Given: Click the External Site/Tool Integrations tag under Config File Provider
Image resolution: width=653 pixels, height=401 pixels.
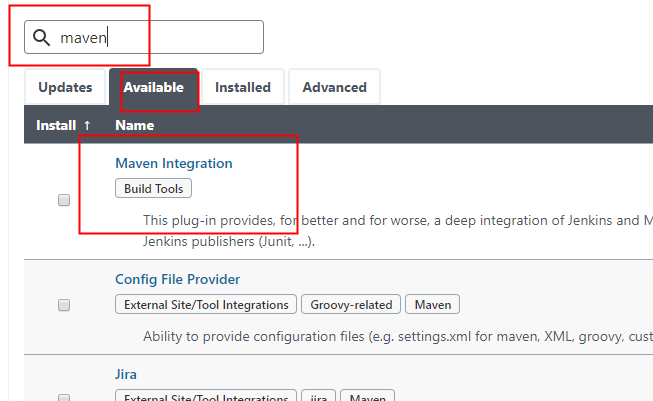Looking at the screenshot, I should click(206, 304).
